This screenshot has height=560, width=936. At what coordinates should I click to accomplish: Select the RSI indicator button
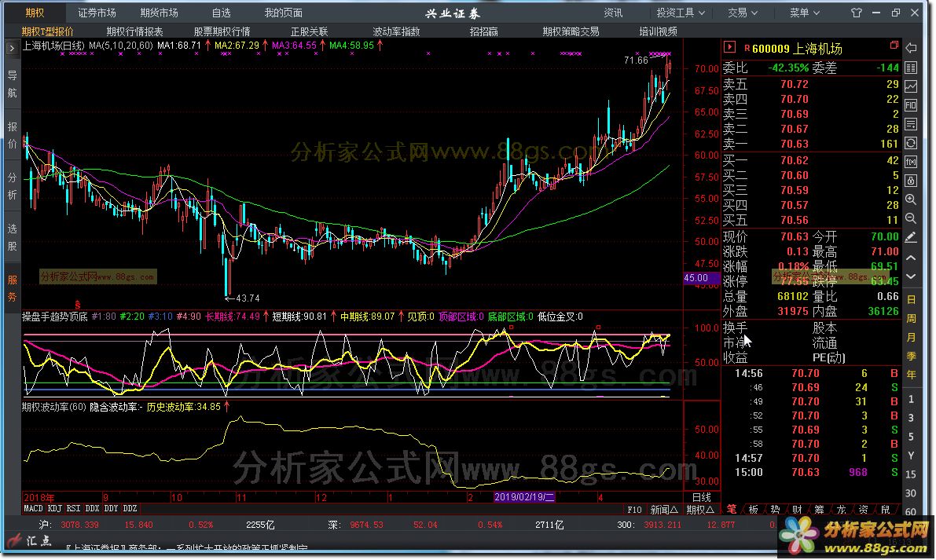coord(73,509)
